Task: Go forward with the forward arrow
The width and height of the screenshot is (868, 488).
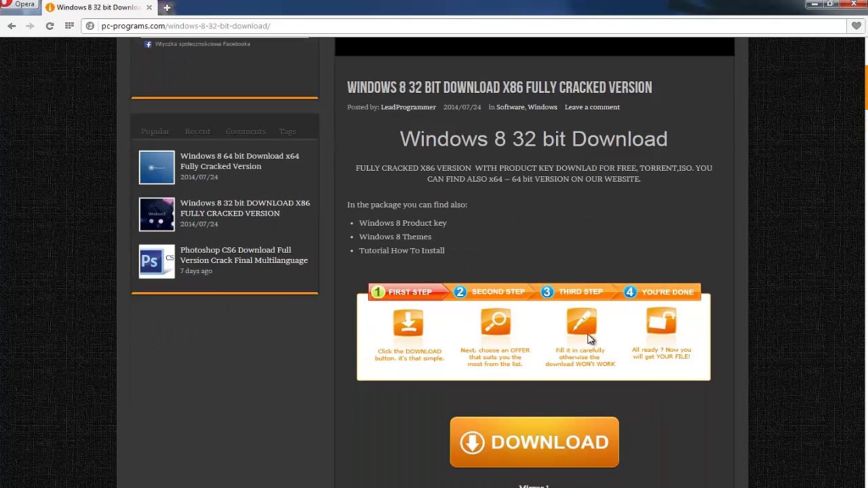Action: (x=30, y=26)
